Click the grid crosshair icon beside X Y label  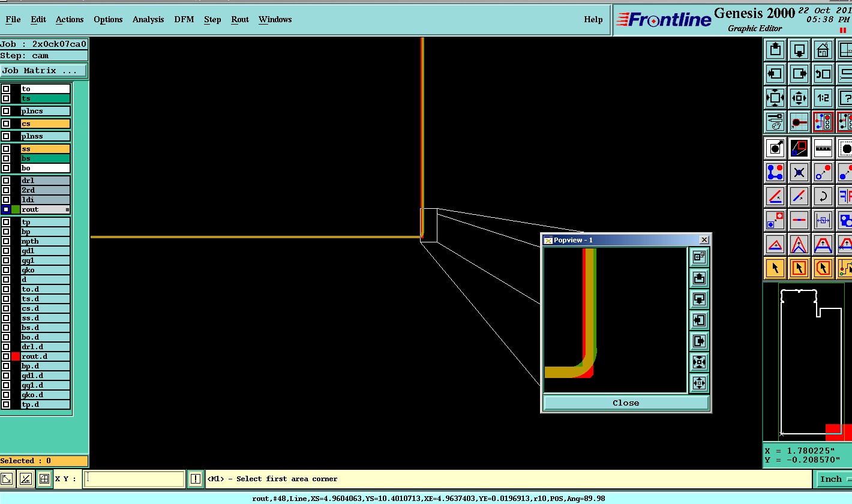(x=44, y=479)
